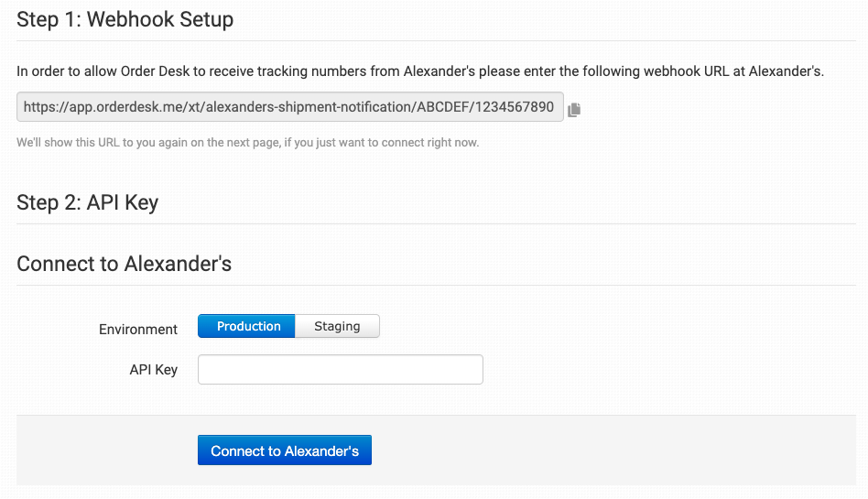This screenshot has width=868, height=499.
Task: Click the webhook instruction paragraph text
Action: pyautogui.click(x=420, y=71)
